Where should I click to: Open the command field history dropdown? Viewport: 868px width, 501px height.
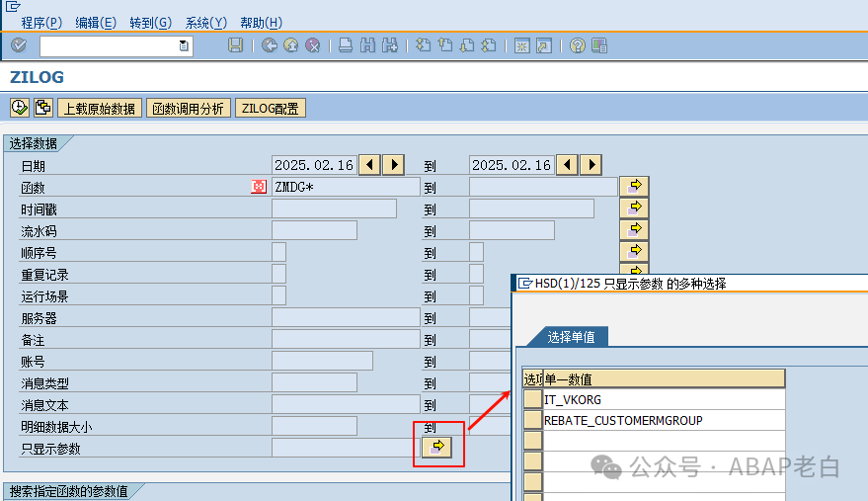(184, 46)
